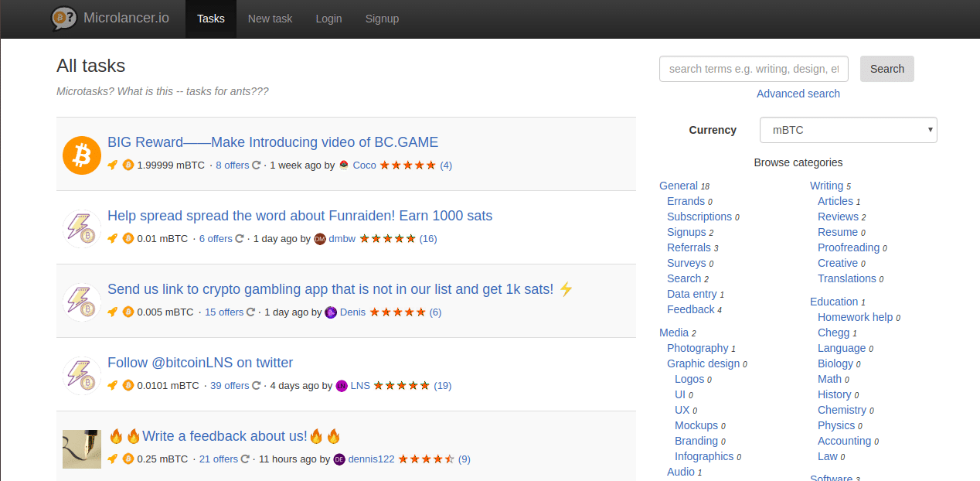Browse the General category
This screenshot has height=481, width=980.
click(679, 186)
